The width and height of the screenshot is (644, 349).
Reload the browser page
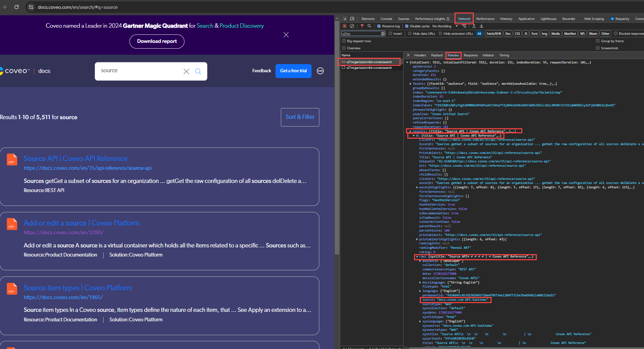click(x=17, y=7)
